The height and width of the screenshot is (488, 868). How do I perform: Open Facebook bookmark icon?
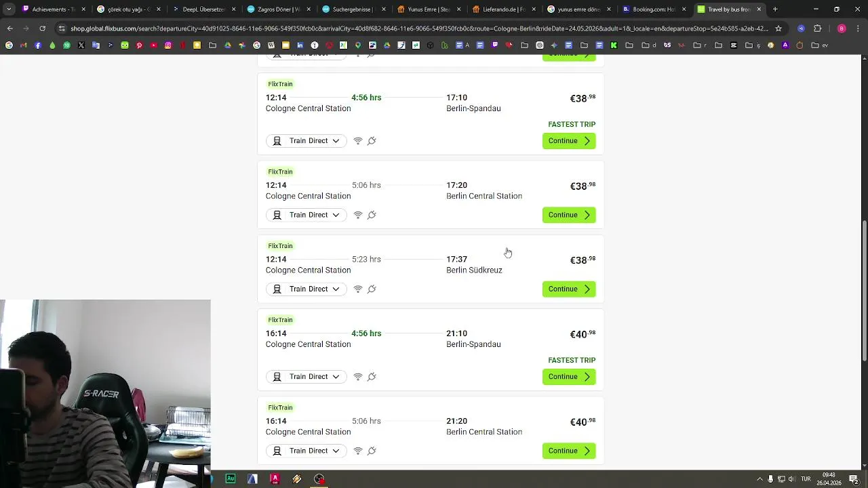coord(38,45)
